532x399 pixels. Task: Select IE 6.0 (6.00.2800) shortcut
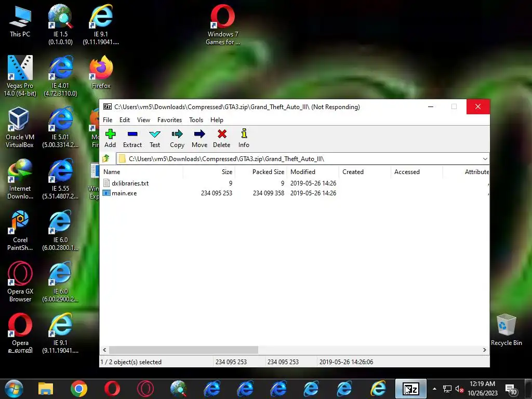point(60,231)
